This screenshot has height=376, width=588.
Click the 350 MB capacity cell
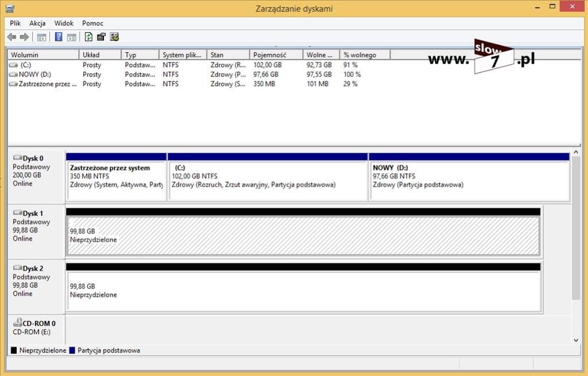tap(264, 84)
